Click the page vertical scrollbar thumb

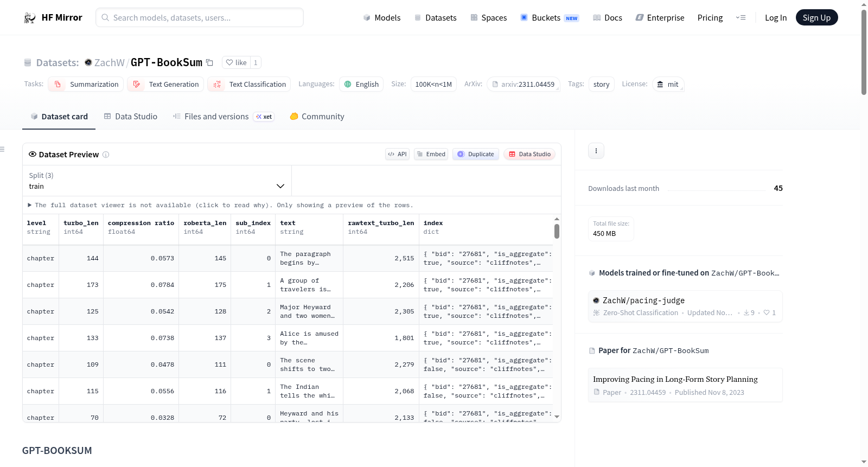tap(864, 52)
